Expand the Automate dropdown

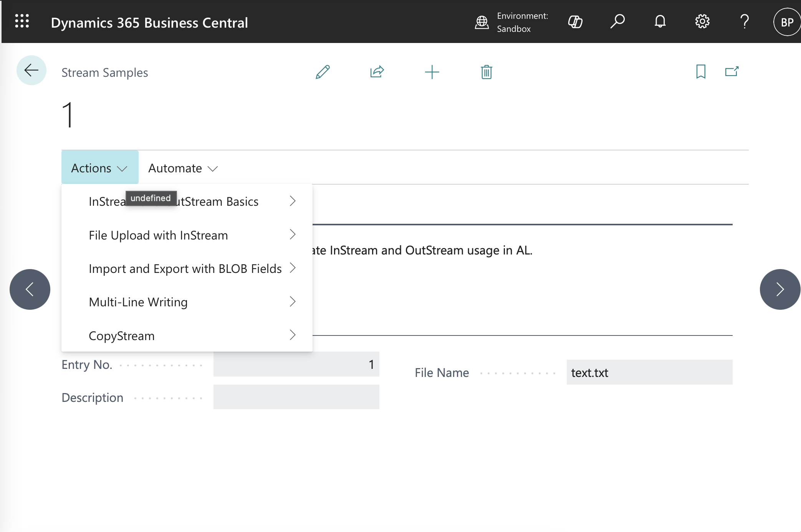point(183,168)
